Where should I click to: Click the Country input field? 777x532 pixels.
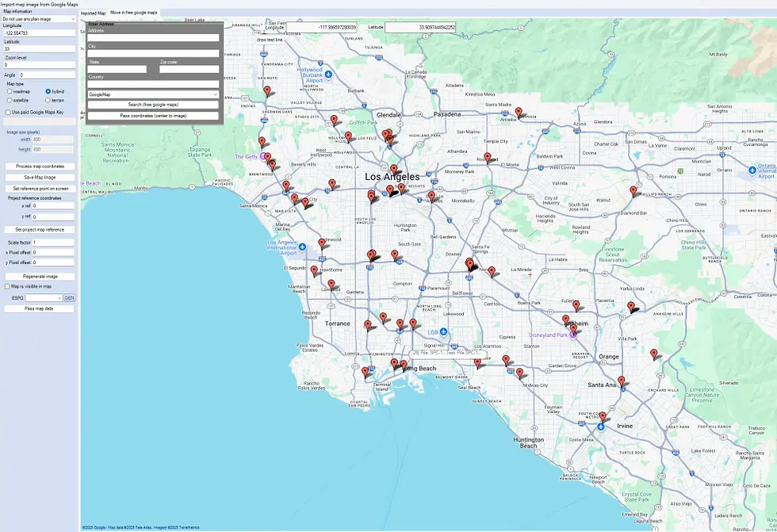(153, 84)
